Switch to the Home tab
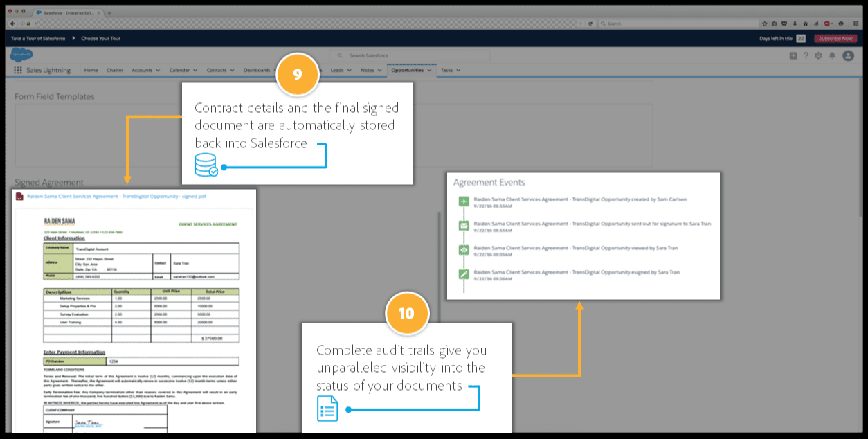The height and width of the screenshot is (439, 868). (91, 70)
